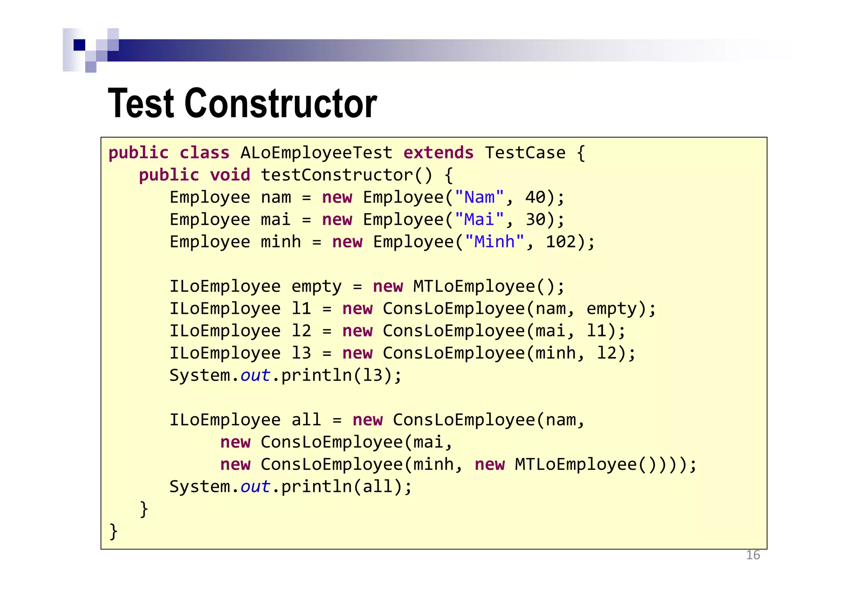This screenshot has height=613, width=868.
Task: Click the 'ILoEmployee l1' declaration line
Action: [413, 309]
